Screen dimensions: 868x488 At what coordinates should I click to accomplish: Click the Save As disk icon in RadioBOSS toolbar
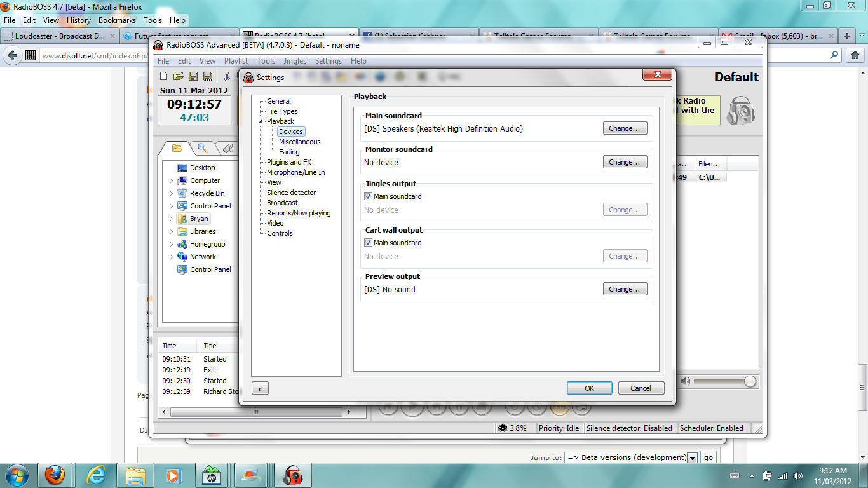point(207,76)
